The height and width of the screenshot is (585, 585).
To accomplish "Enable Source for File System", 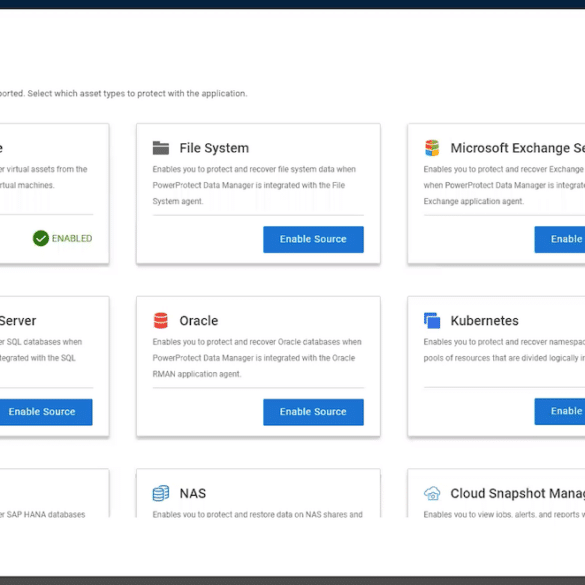I will click(x=313, y=239).
